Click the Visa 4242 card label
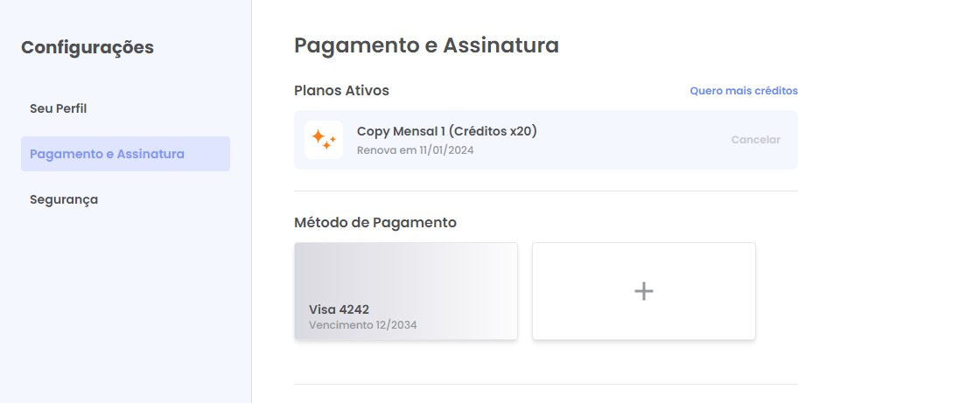980x403 pixels. [x=339, y=309]
